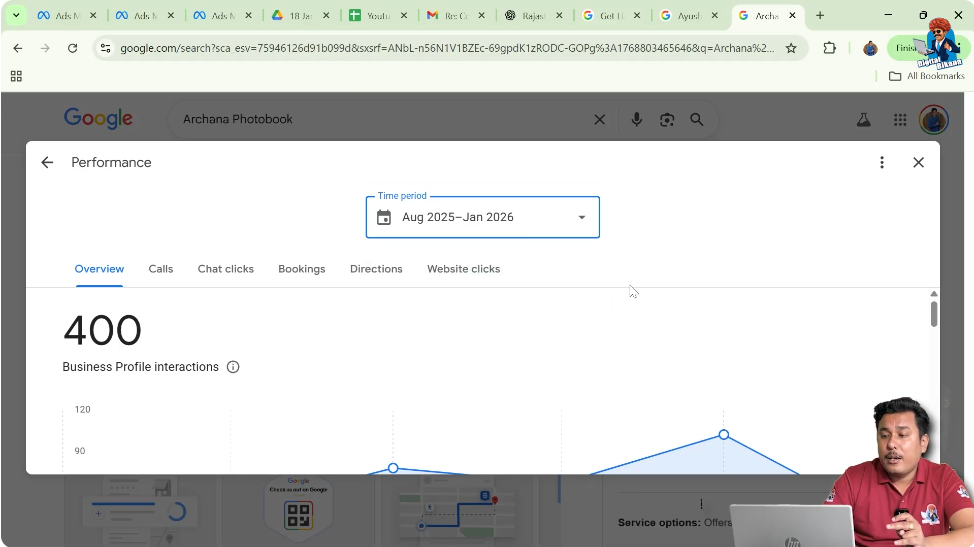Click the chart peak data point
The width and height of the screenshot is (974, 547).
(x=724, y=435)
